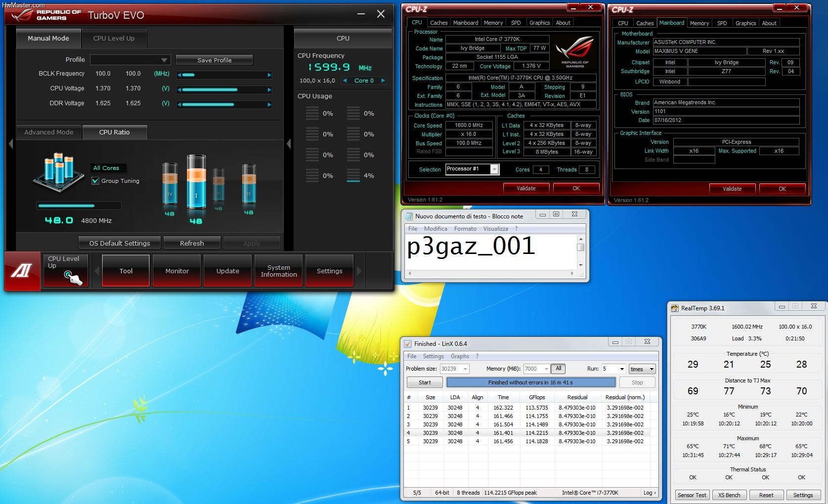828x504 pixels.
Task: Click OS Default Settings button
Action: (120, 243)
